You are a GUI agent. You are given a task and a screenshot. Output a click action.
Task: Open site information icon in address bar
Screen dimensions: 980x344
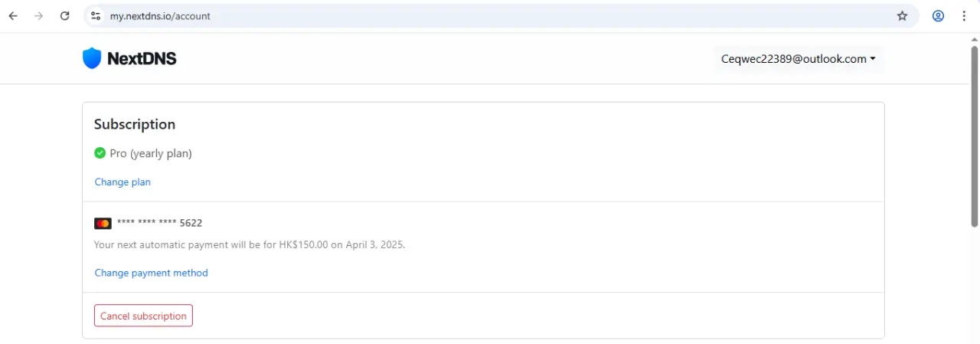(95, 15)
